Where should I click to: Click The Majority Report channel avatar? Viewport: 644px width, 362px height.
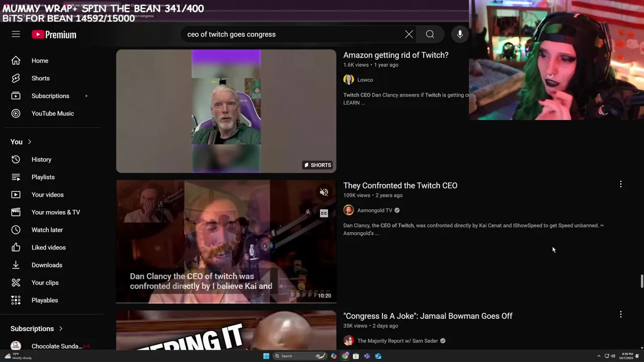[x=349, y=341]
